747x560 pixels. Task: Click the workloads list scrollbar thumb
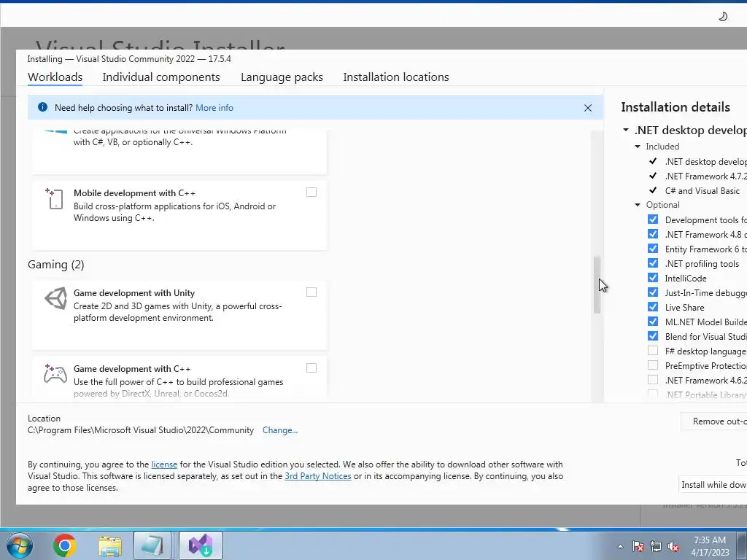(597, 285)
